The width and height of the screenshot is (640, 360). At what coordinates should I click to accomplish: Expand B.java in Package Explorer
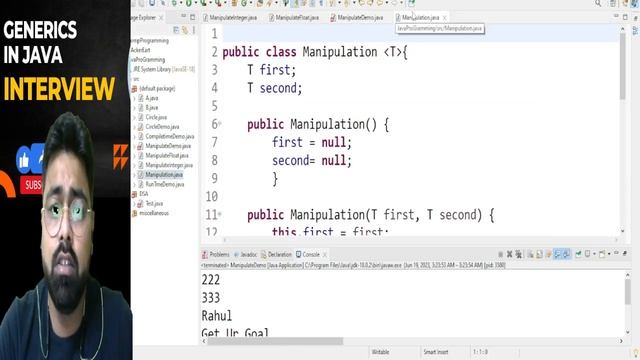tap(134, 108)
